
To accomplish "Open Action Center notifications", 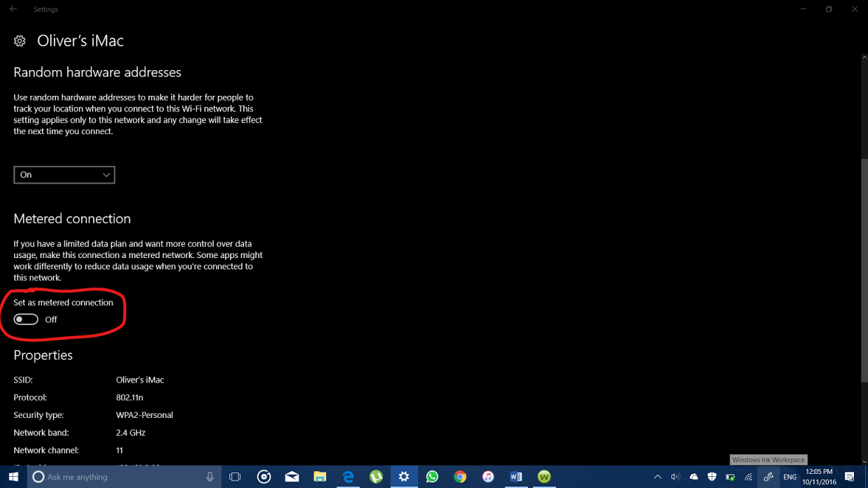I will 850,477.
